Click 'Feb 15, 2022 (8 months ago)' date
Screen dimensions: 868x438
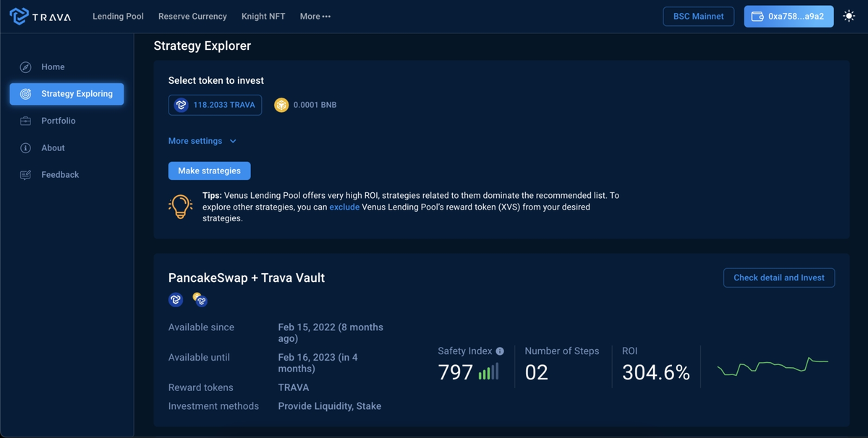331,333
